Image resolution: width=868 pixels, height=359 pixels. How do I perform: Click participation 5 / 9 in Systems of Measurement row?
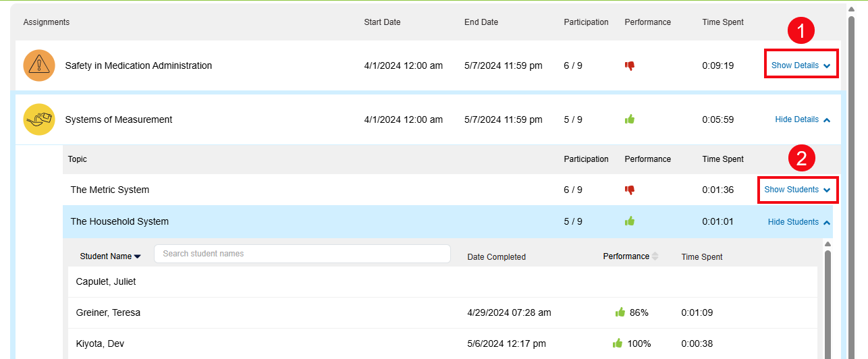(x=573, y=119)
